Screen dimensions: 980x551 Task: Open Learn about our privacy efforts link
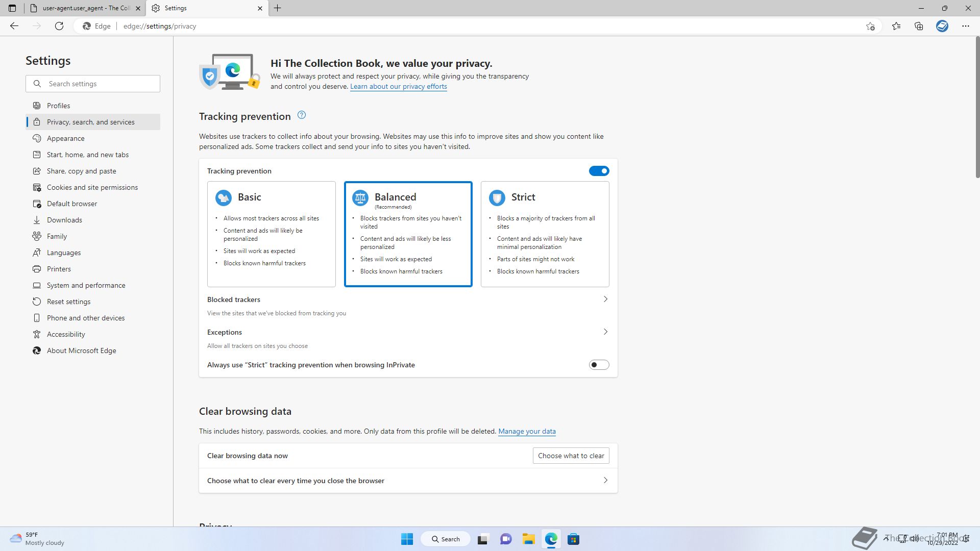399,87
